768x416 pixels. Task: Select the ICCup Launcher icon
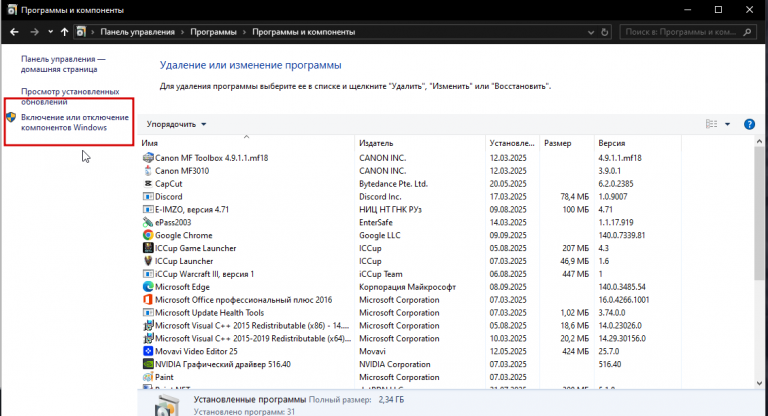tap(148, 261)
